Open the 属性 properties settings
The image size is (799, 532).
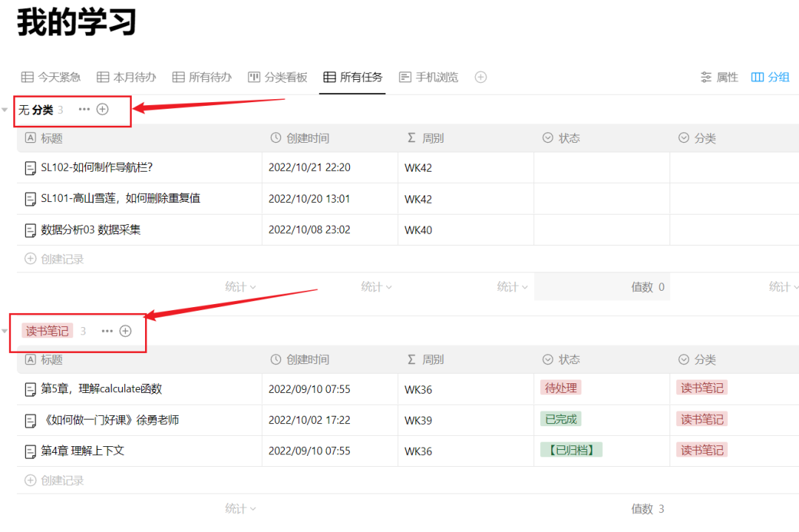(719, 77)
